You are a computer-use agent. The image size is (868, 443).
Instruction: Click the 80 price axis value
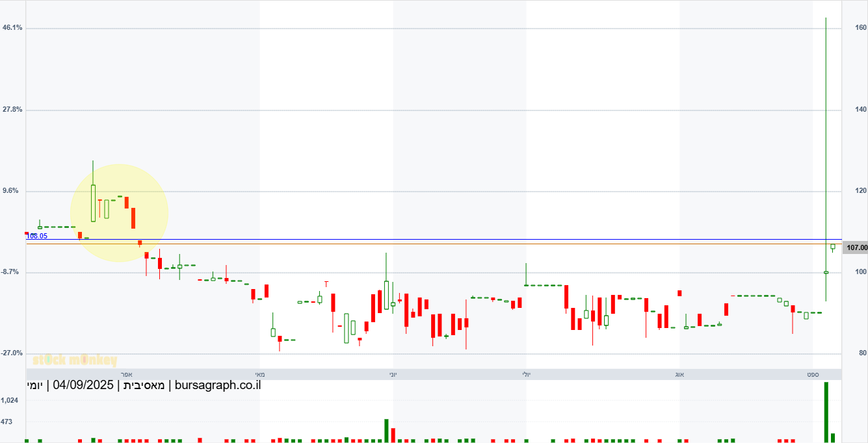pos(863,353)
